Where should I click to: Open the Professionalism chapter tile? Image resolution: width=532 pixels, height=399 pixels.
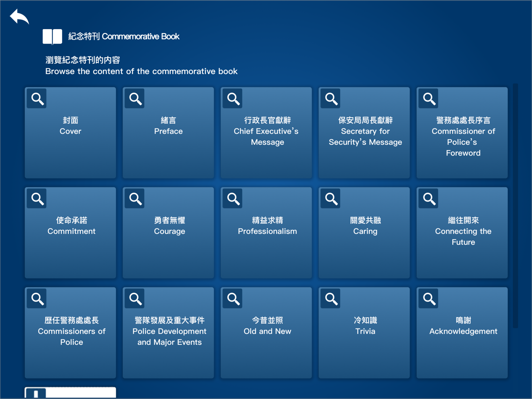(x=266, y=233)
